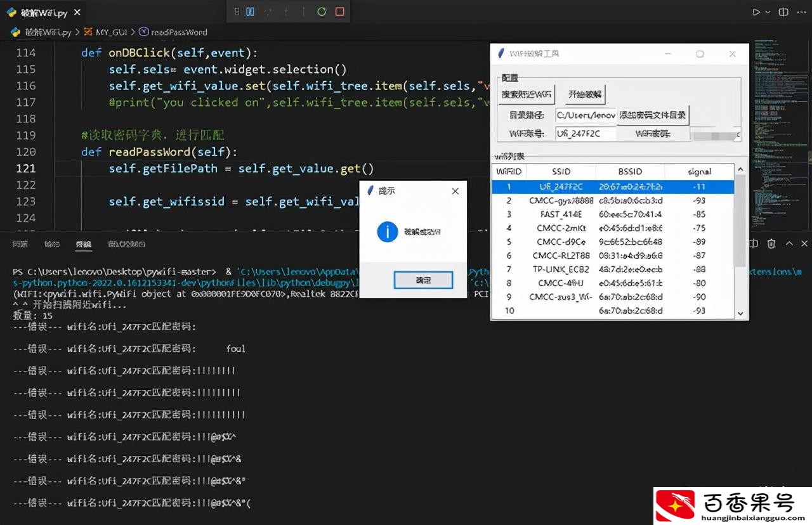
Task: Click the WiFi密码 input field
Action: tap(715, 133)
